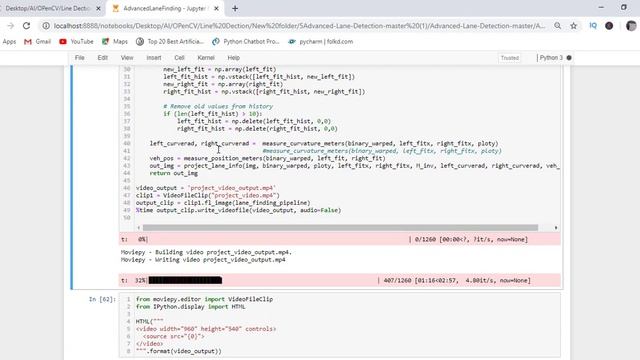
Task: Open the View menu
Action: [127, 58]
